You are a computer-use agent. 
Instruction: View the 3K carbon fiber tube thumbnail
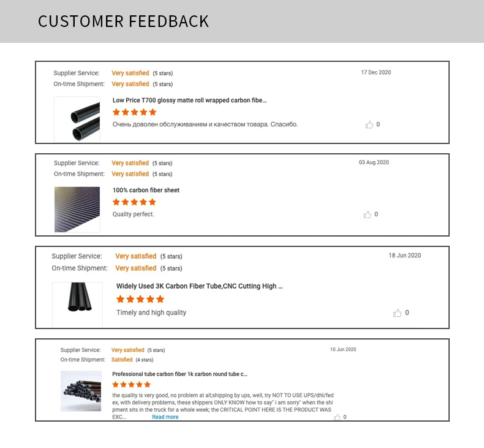(x=77, y=304)
